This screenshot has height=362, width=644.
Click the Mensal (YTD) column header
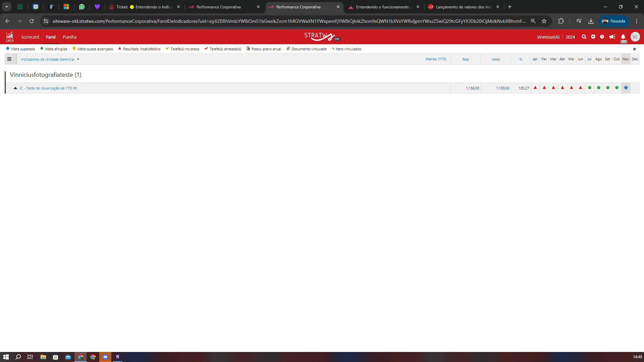(436, 59)
